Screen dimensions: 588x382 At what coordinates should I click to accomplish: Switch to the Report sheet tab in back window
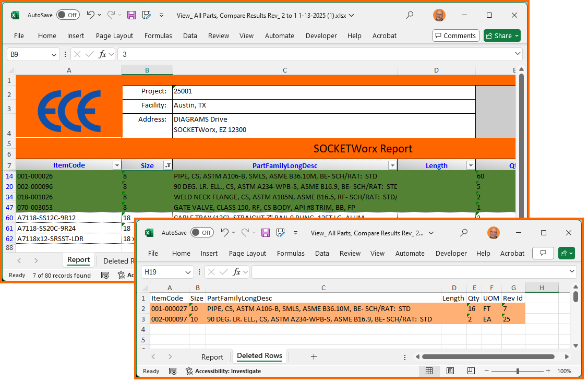point(78,260)
